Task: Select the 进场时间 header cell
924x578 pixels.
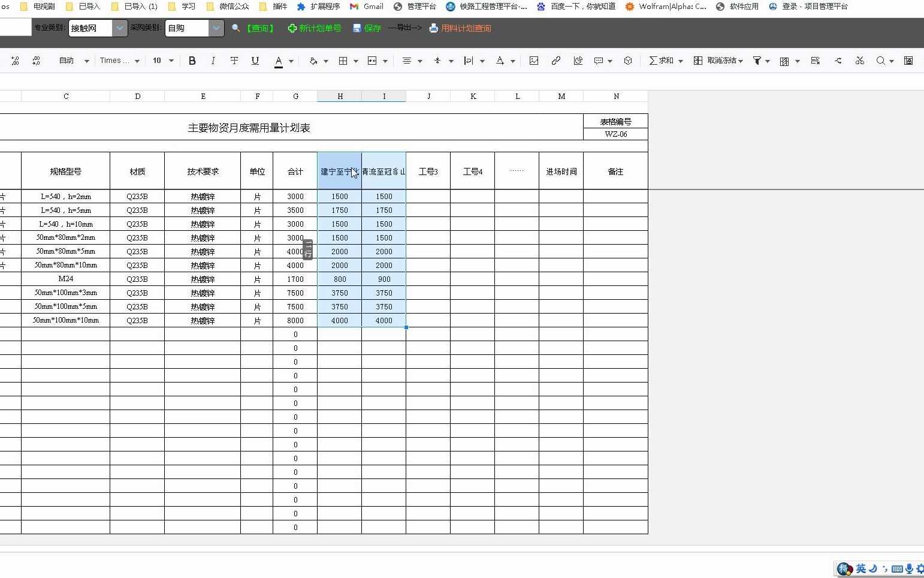Action: click(561, 171)
